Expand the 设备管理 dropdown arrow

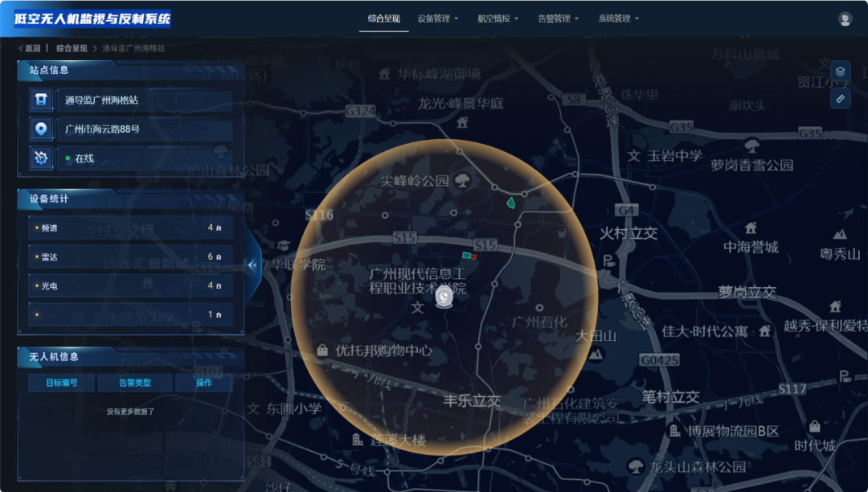[457, 18]
